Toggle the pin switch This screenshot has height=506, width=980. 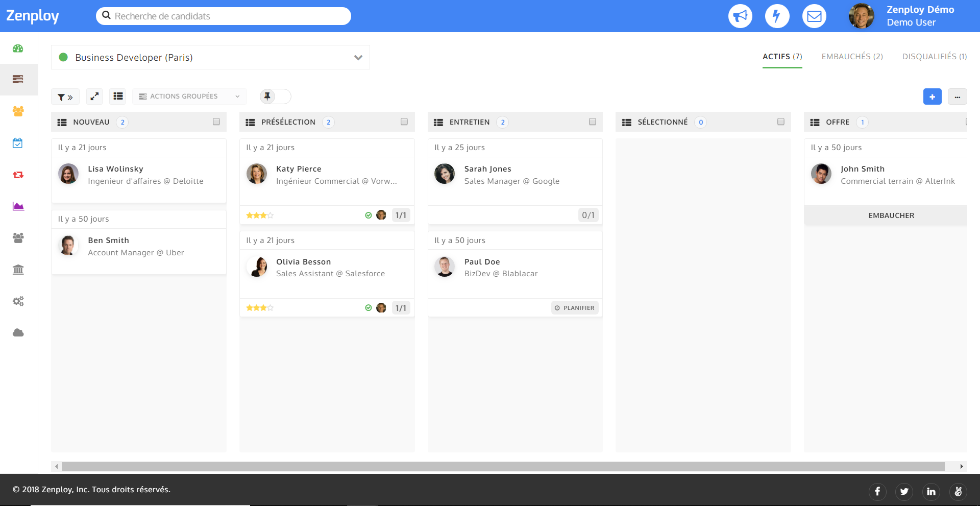pyautogui.click(x=275, y=96)
